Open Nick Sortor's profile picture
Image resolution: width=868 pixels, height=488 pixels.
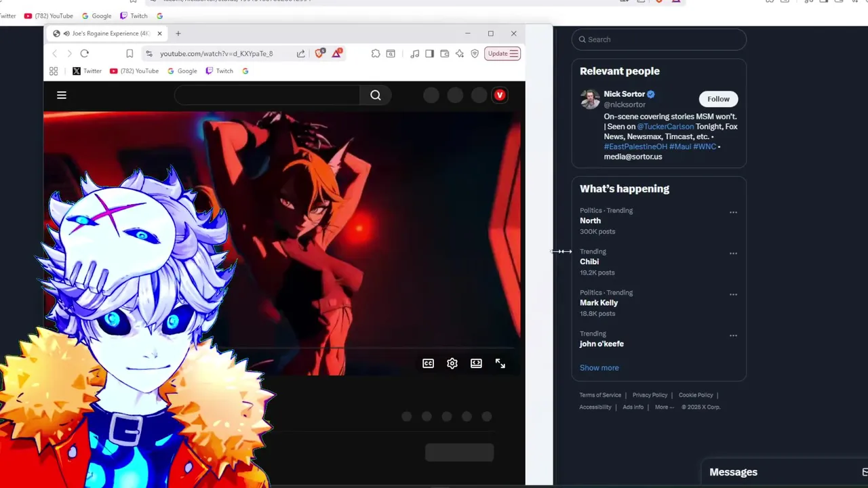590,99
